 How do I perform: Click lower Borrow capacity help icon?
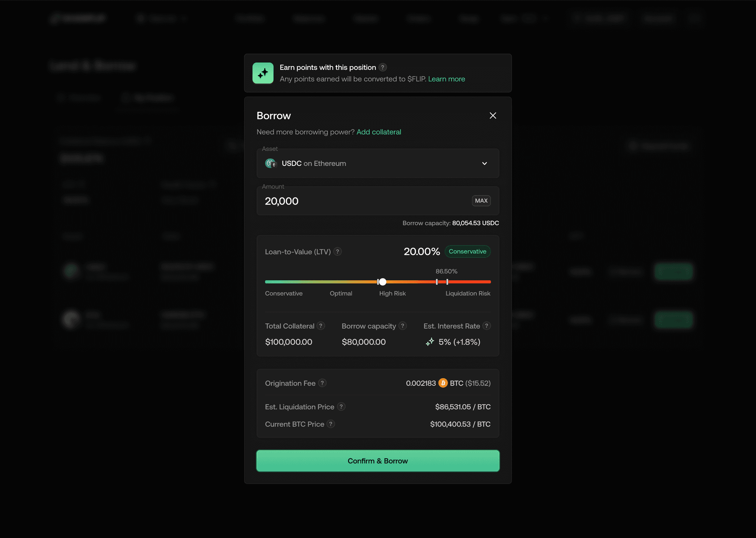click(403, 326)
